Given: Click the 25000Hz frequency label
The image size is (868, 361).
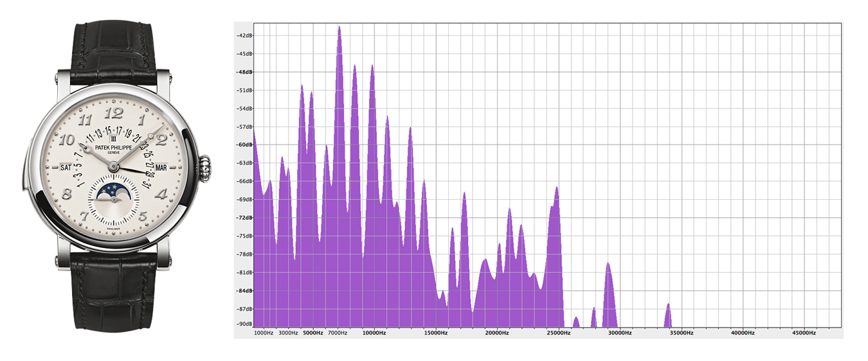Looking at the screenshot, I should point(557,333).
